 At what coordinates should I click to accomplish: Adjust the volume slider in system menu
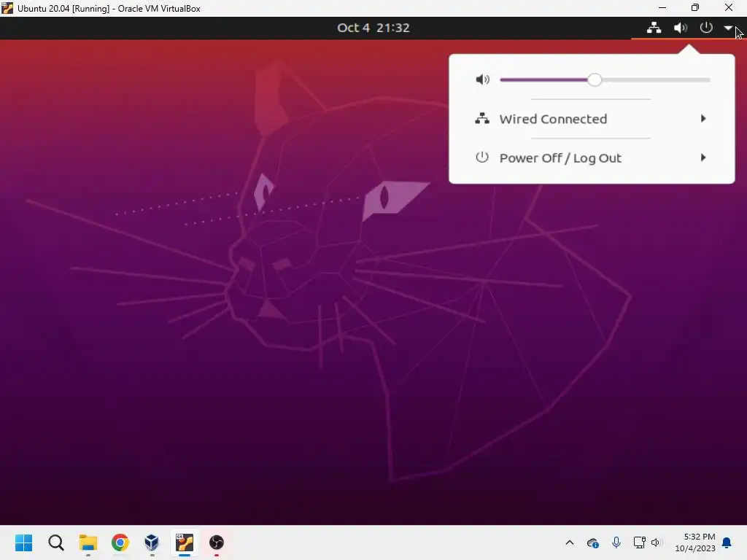[x=605, y=80]
